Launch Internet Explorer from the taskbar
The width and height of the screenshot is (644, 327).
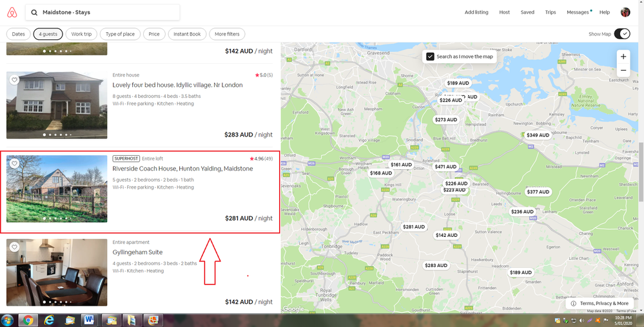click(x=49, y=321)
